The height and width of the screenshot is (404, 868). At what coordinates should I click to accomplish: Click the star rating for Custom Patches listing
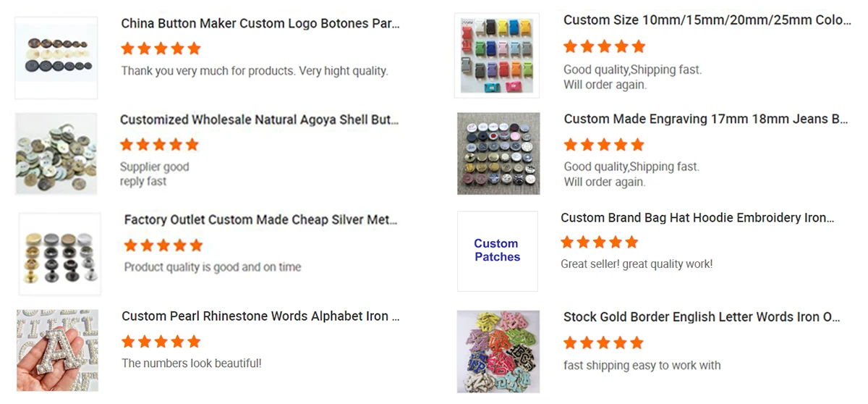coord(600,242)
